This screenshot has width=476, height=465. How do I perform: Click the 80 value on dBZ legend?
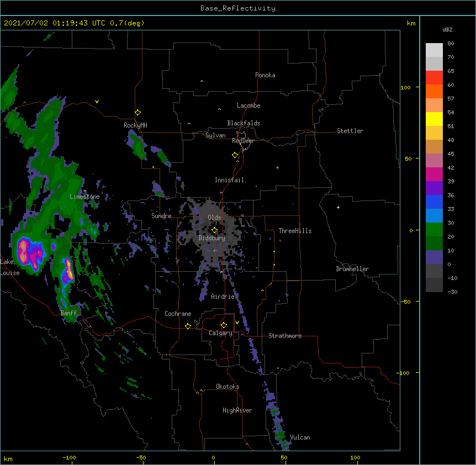[x=451, y=44]
